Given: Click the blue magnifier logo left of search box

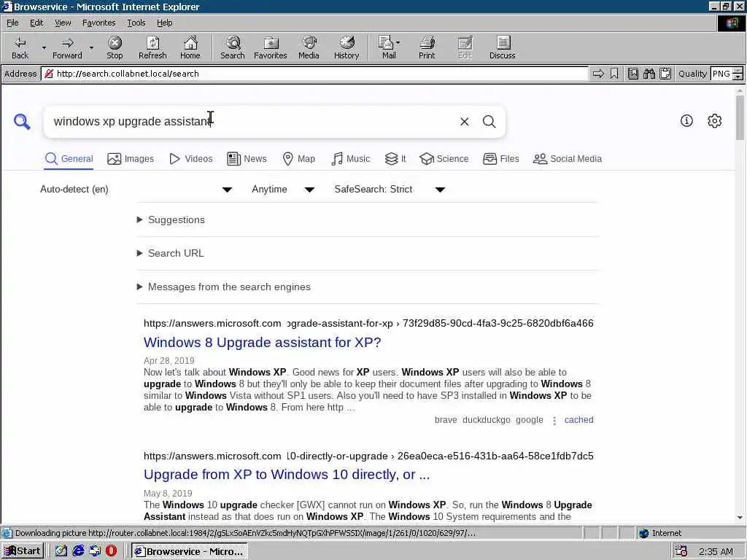Looking at the screenshot, I should (22, 122).
